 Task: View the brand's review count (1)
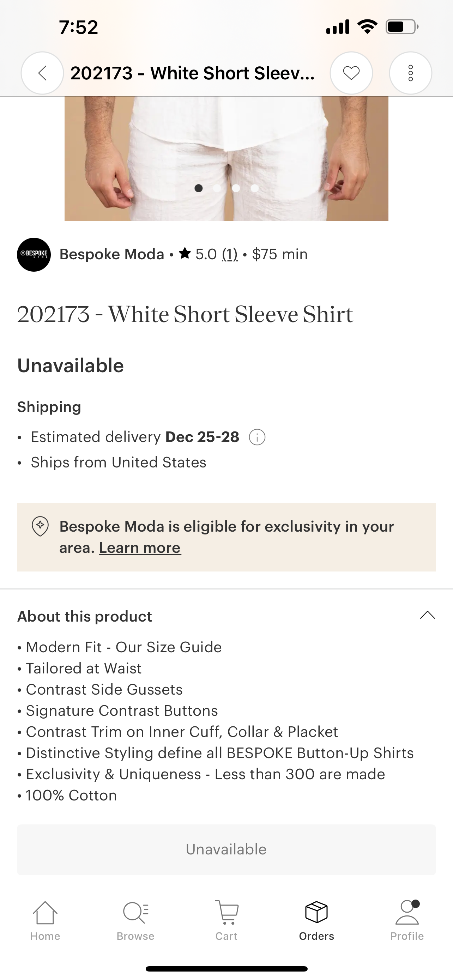pos(230,254)
